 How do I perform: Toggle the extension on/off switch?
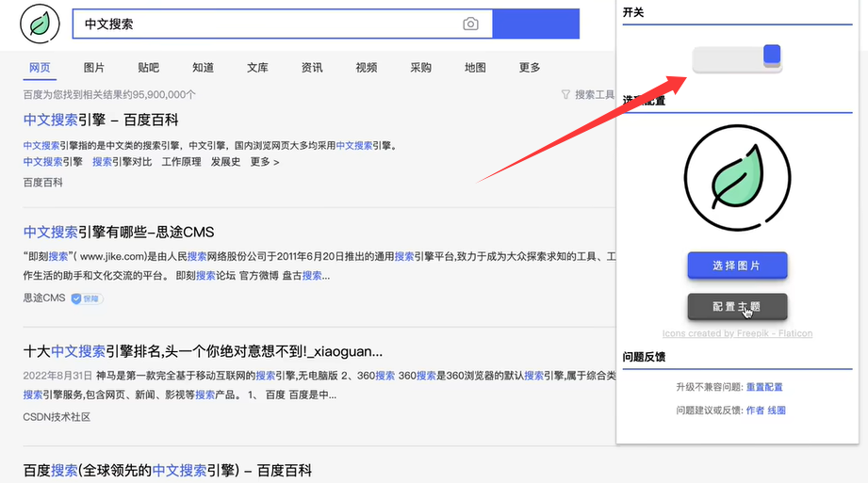click(737, 58)
